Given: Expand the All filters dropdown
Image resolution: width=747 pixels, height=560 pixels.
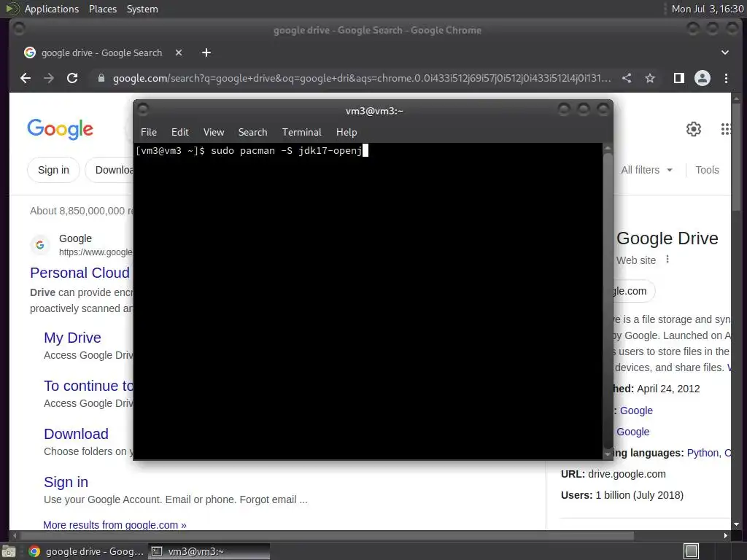Looking at the screenshot, I should click(646, 170).
